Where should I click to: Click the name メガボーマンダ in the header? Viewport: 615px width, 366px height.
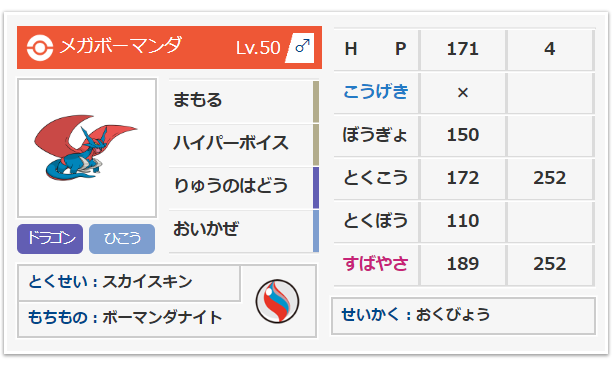click(x=121, y=46)
